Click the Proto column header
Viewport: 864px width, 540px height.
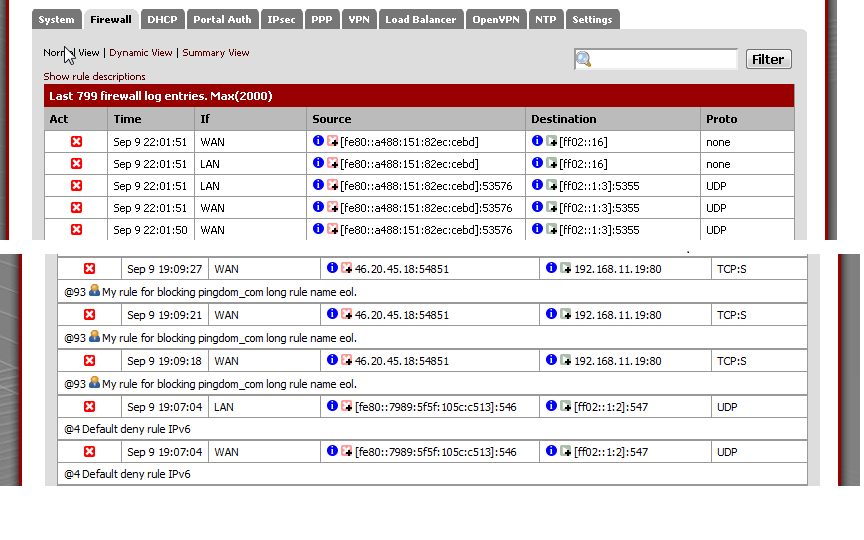(748, 119)
